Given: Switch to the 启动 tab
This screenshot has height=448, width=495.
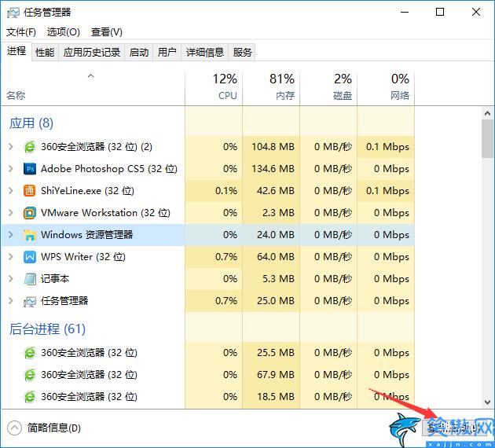Looking at the screenshot, I should coord(139,52).
